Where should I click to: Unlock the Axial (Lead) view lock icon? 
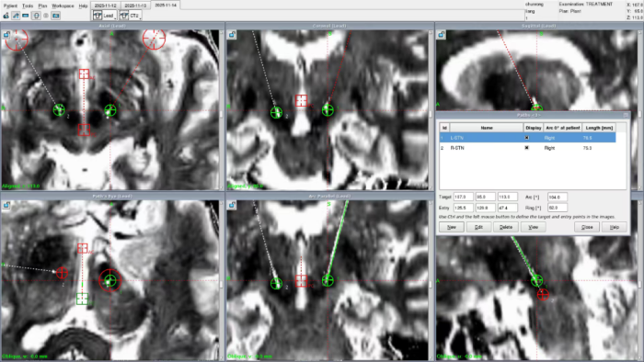(x=6, y=35)
